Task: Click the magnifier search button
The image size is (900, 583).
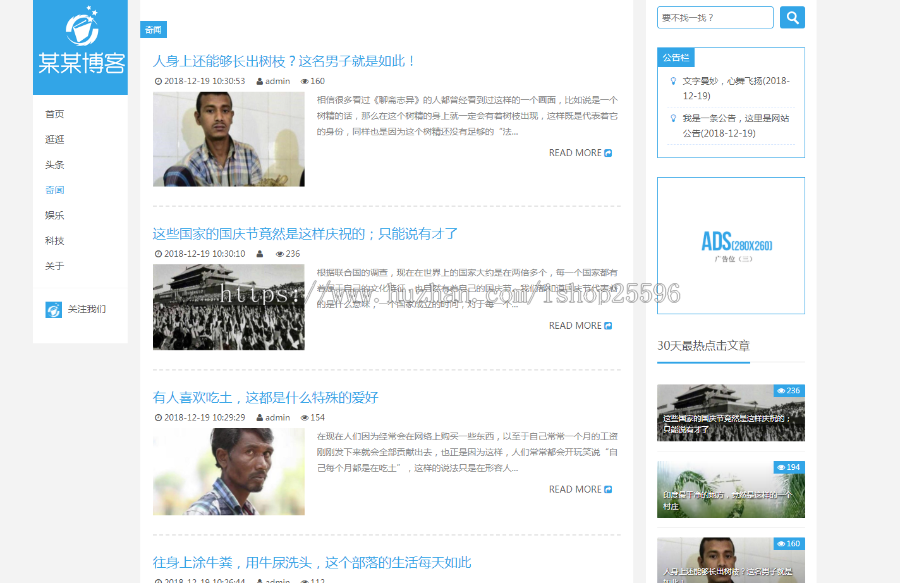Action: pyautogui.click(x=792, y=17)
